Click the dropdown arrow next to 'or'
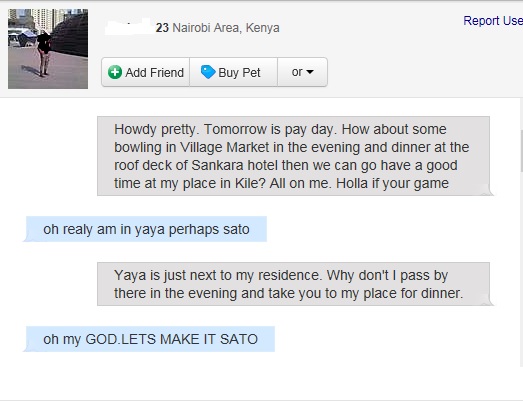This screenshot has width=523, height=401. pyautogui.click(x=310, y=72)
